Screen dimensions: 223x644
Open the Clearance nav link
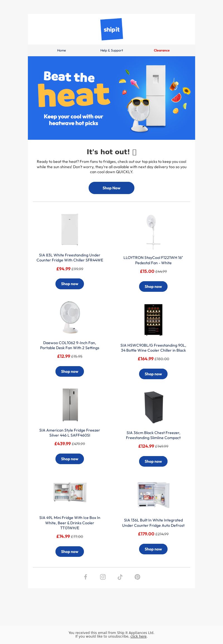click(162, 50)
